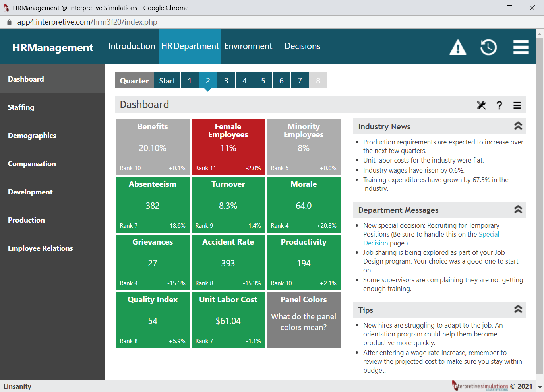Jump to Quarter 4

coord(245,80)
